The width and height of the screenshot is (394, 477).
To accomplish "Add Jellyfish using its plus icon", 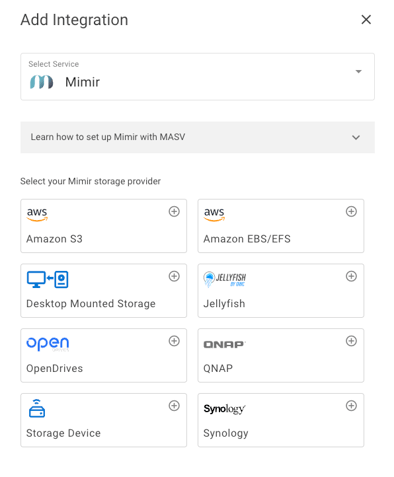I will coord(351,276).
